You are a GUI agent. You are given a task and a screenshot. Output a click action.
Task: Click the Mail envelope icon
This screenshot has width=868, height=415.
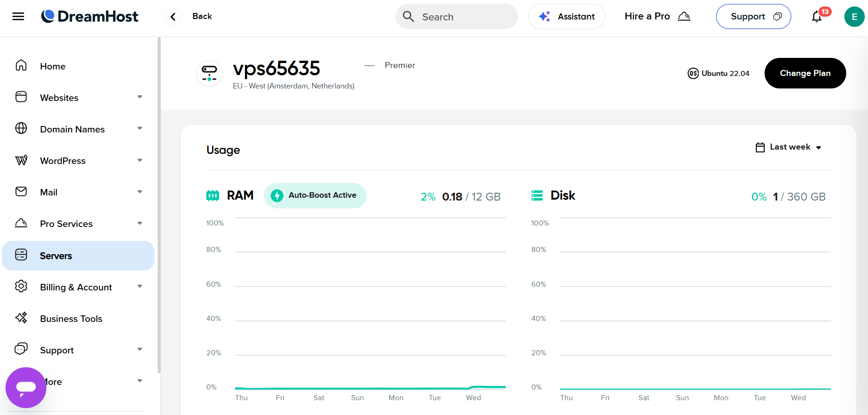(x=21, y=191)
